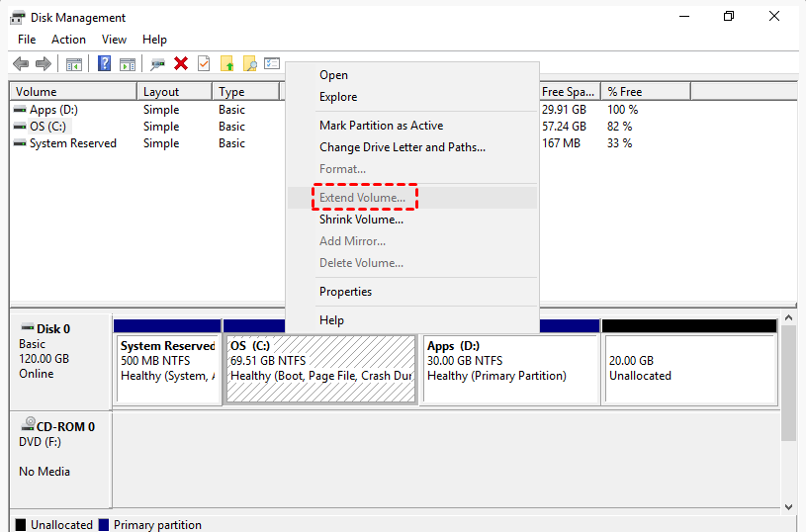Image resolution: width=806 pixels, height=532 pixels.
Task: Choose Help in the context menu
Action: point(412,320)
